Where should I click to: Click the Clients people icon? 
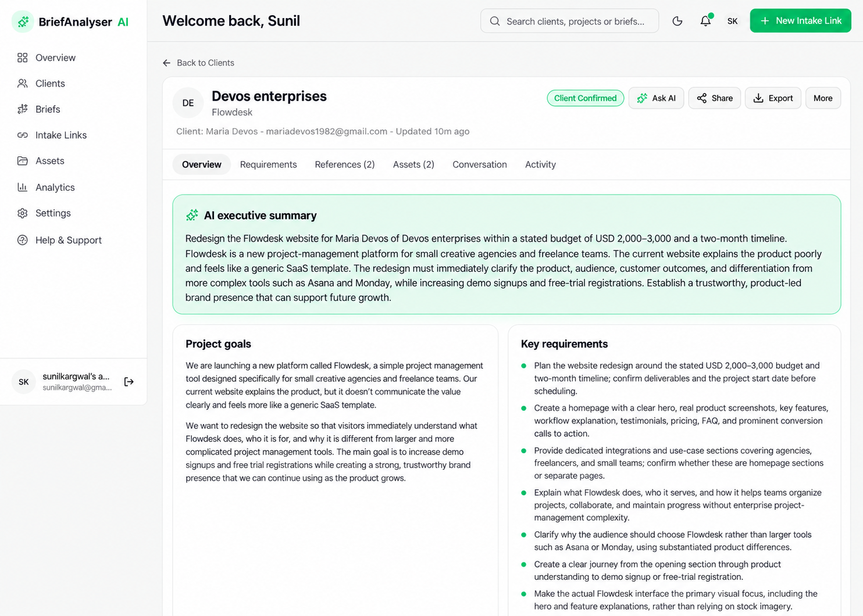[x=23, y=83]
